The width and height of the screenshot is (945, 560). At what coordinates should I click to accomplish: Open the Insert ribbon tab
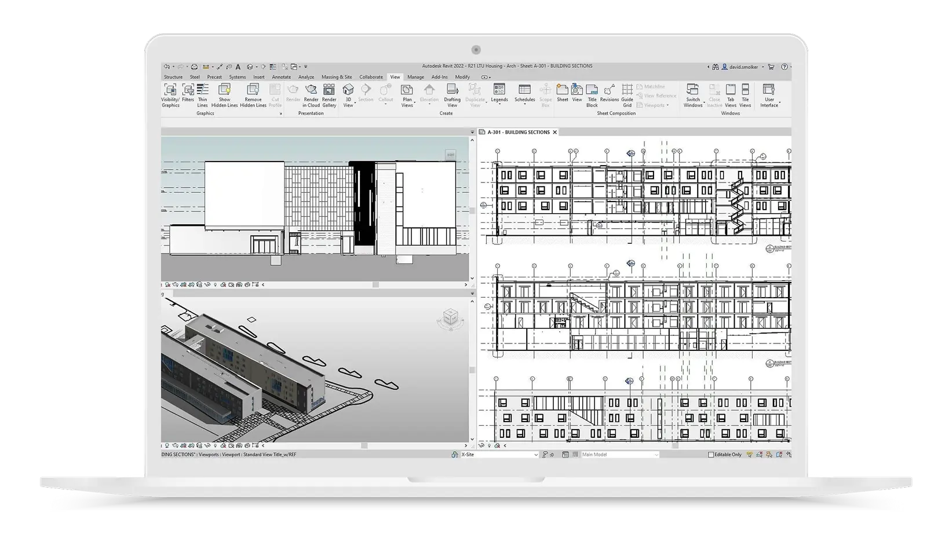[258, 77]
